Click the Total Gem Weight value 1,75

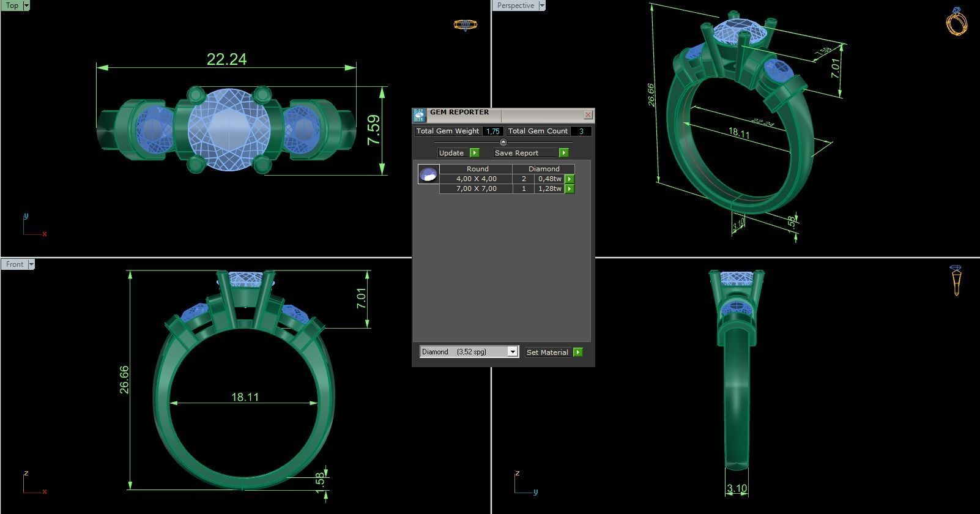coord(492,131)
